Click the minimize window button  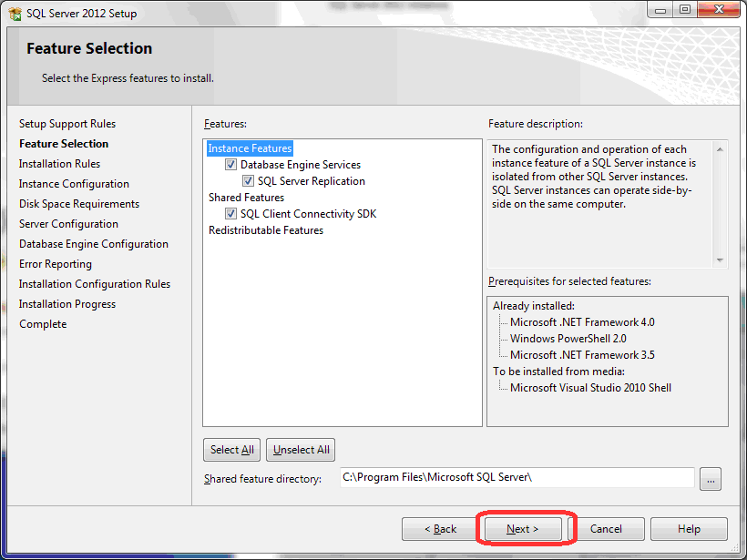(x=660, y=10)
